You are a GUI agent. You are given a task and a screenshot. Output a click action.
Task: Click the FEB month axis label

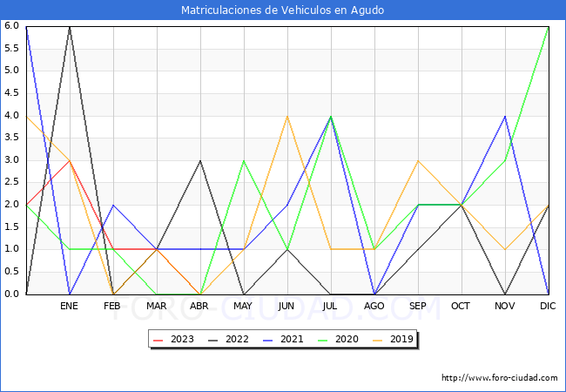click(112, 306)
